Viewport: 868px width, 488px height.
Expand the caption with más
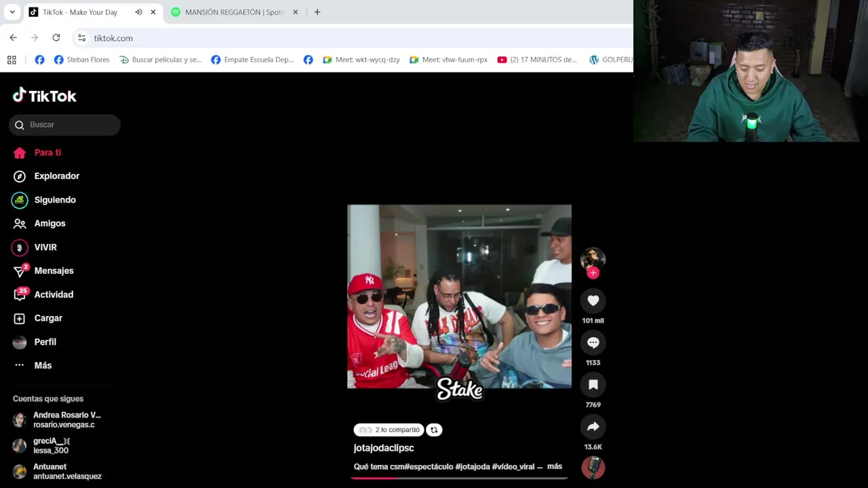coord(555,466)
